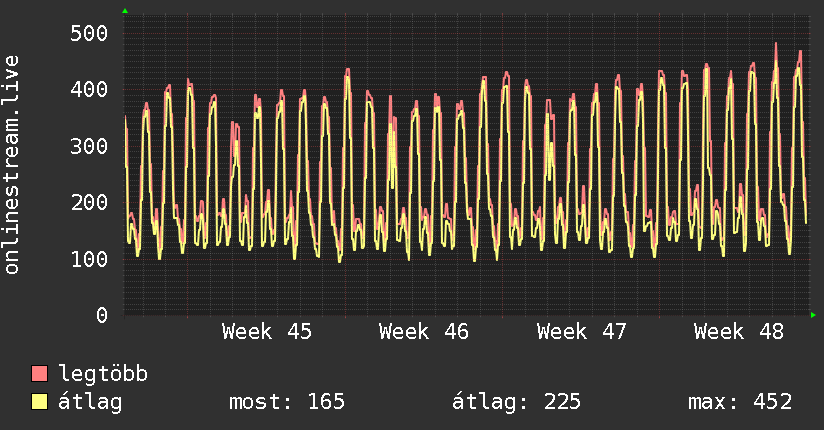Image resolution: width=824 pixels, height=430 pixels.
Task: Click the "most: 165" current value
Action: (287, 402)
